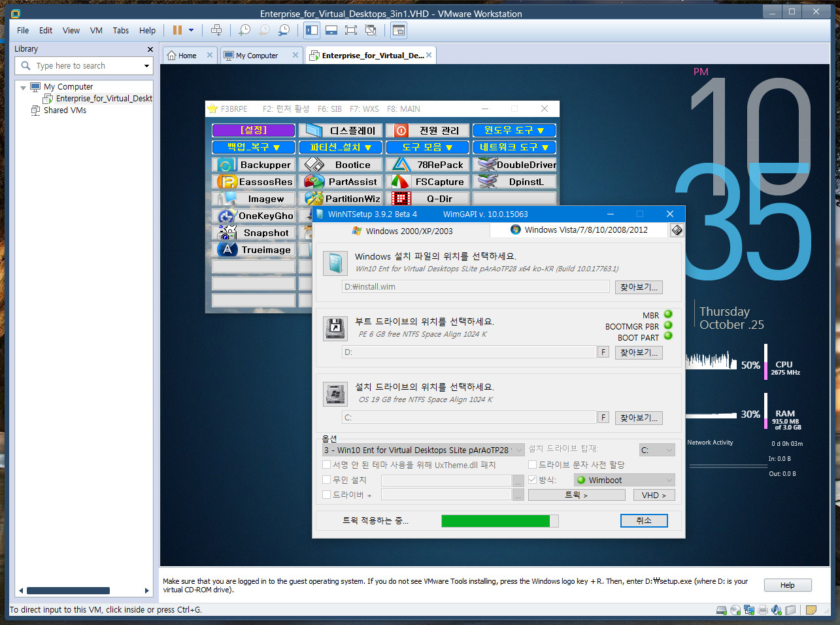
Task: Click the network adapter status icon
Action: click(x=749, y=610)
